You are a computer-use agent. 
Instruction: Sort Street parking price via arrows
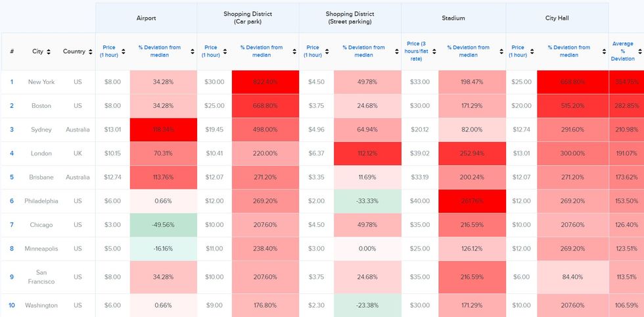coord(327,51)
